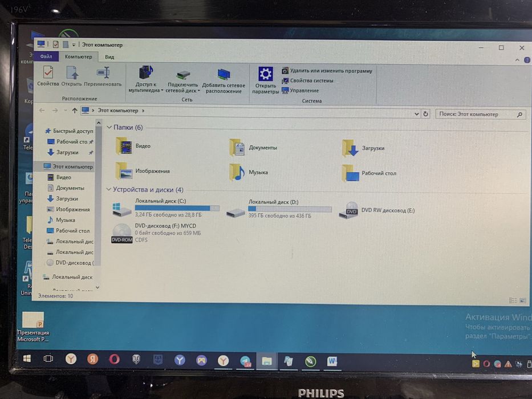Open the Файл tab
The image size is (532, 399).
coord(46,56)
